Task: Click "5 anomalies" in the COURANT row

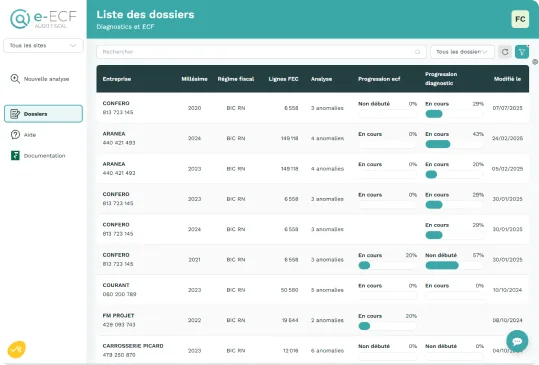Action: [327, 290]
